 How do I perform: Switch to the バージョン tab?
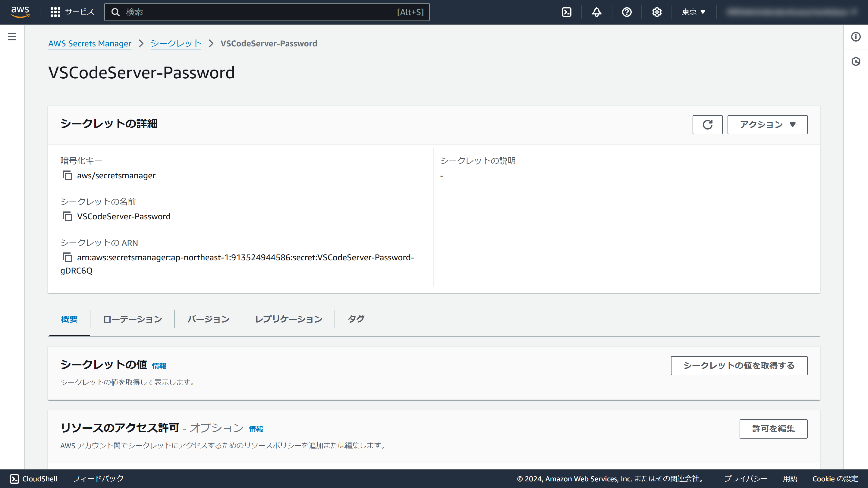tap(208, 319)
